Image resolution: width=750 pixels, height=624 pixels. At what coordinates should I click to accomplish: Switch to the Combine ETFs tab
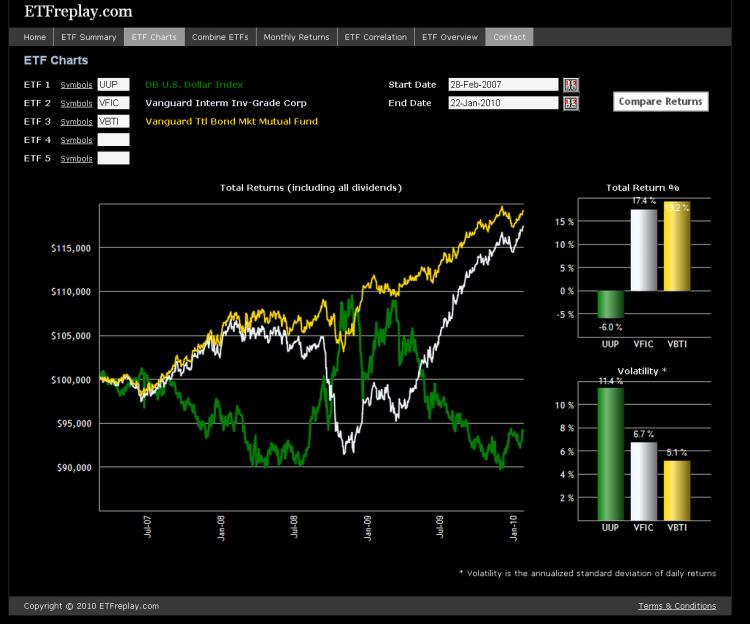pyautogui.click(x=220, y=37)
